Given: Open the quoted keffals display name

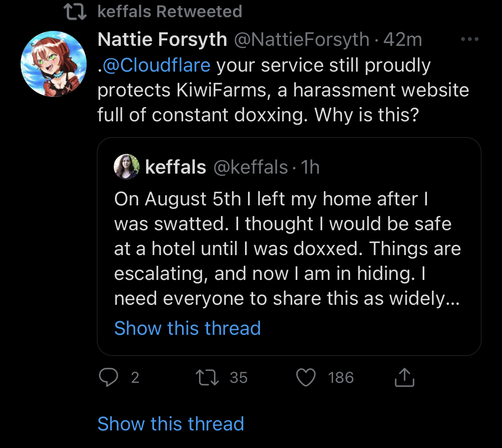Looking at the screenshot, I should [175, 167].
